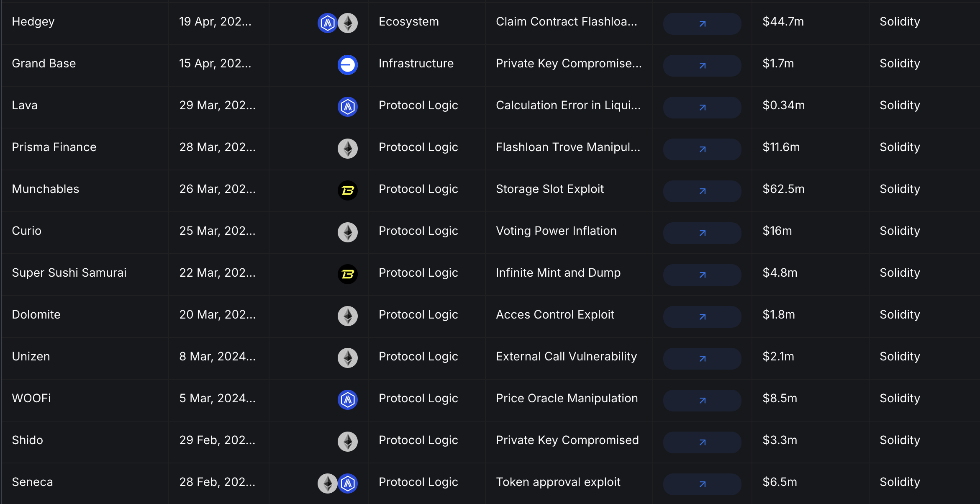Click the truncated Claim Contract Flashloan text
The height and width of the screenshot is (504, 980).
click(x=566, y=22)
